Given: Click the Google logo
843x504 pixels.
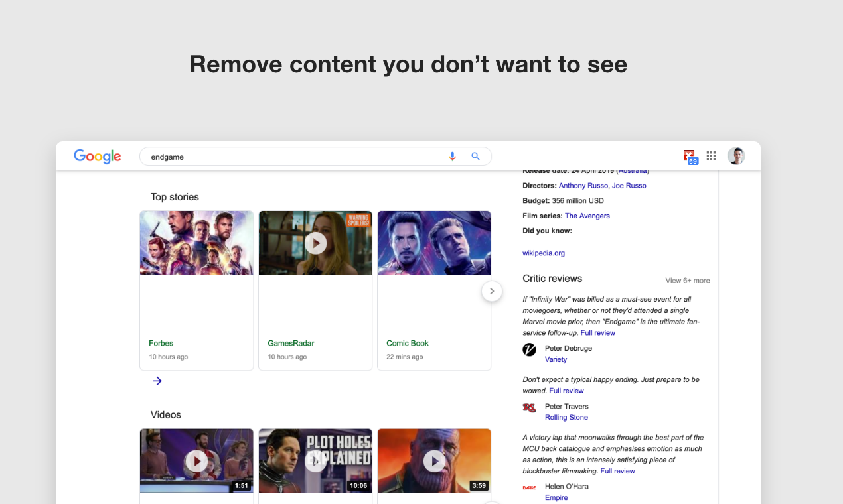Looking at the screenshot, I should (98, 157).
